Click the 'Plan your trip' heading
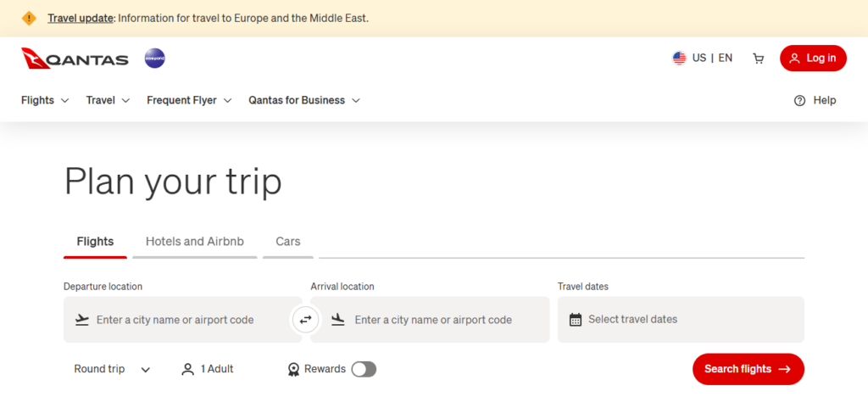 point(173,182)
